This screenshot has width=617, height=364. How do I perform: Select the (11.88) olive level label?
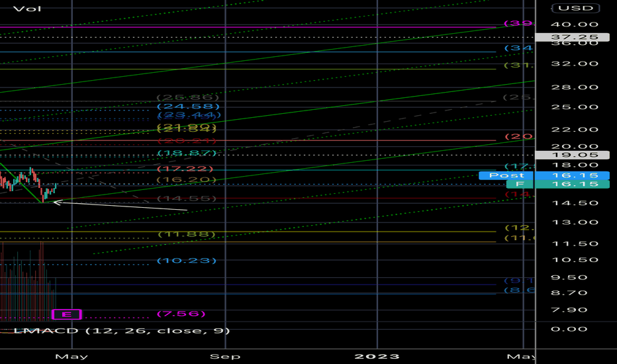coord(187,234)
